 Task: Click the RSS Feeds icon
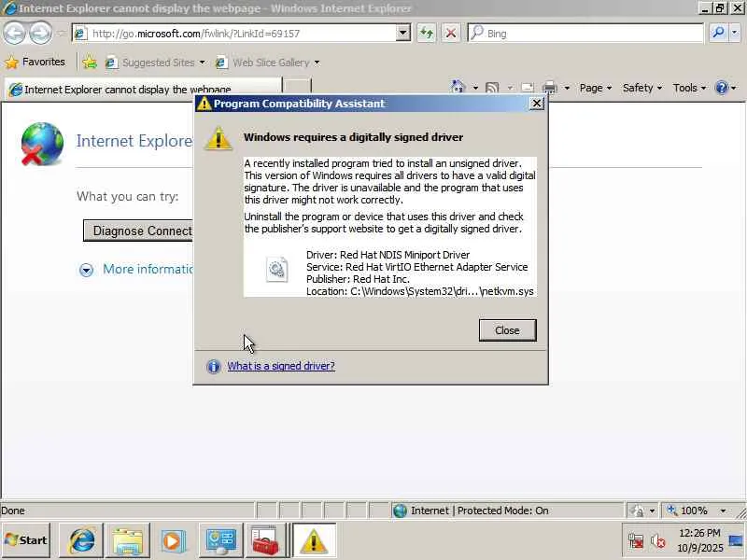492,88
